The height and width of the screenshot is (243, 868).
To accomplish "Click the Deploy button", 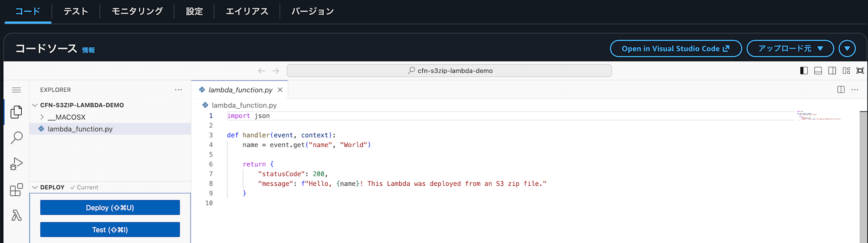I will pyautogui.click(x=110, y=207).
